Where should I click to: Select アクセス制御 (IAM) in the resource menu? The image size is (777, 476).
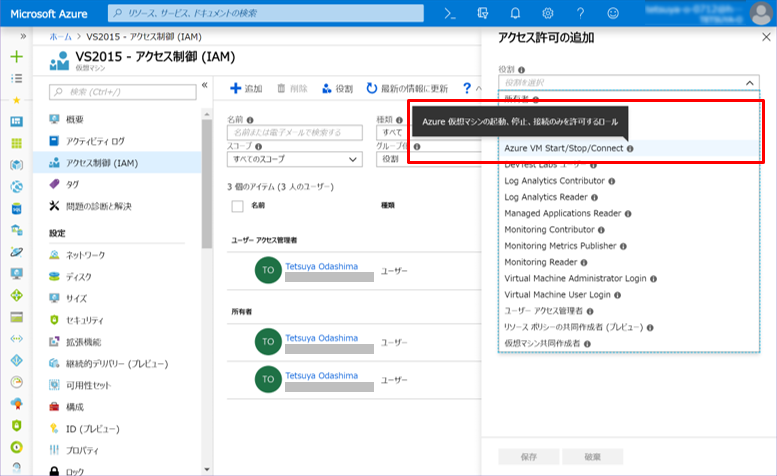pos(117,163)
